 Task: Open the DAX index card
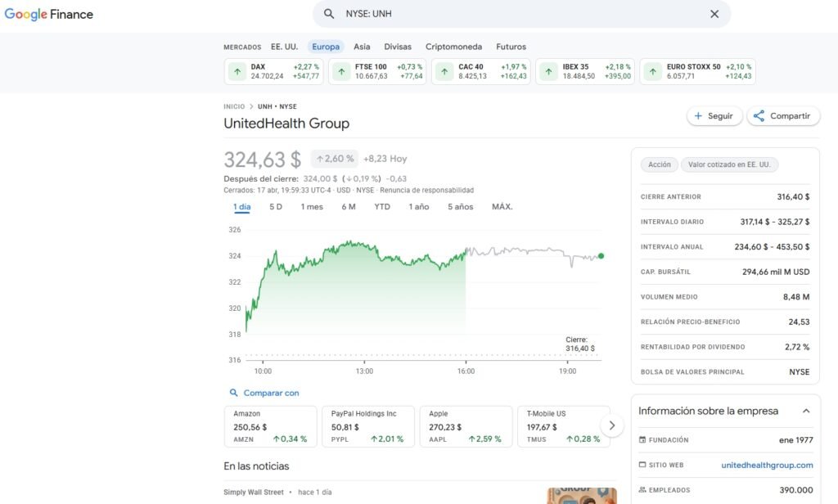click(273, 71)
